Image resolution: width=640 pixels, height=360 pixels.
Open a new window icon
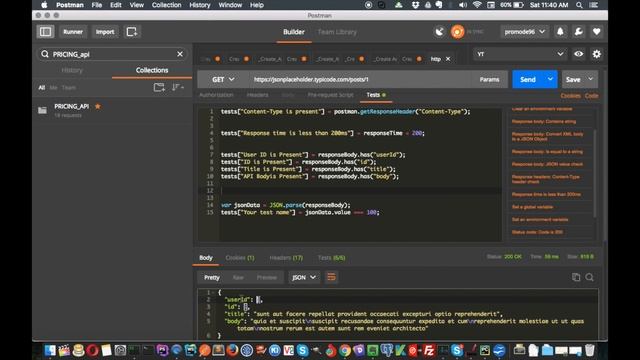pyautogui.click(x=132, y=31)
